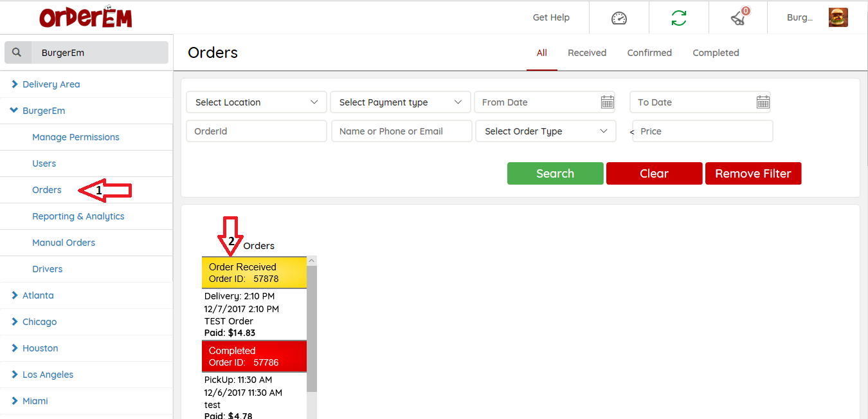Click the burger profile avatar
This screenshot has width=868, height=419.
coord(838,17)
